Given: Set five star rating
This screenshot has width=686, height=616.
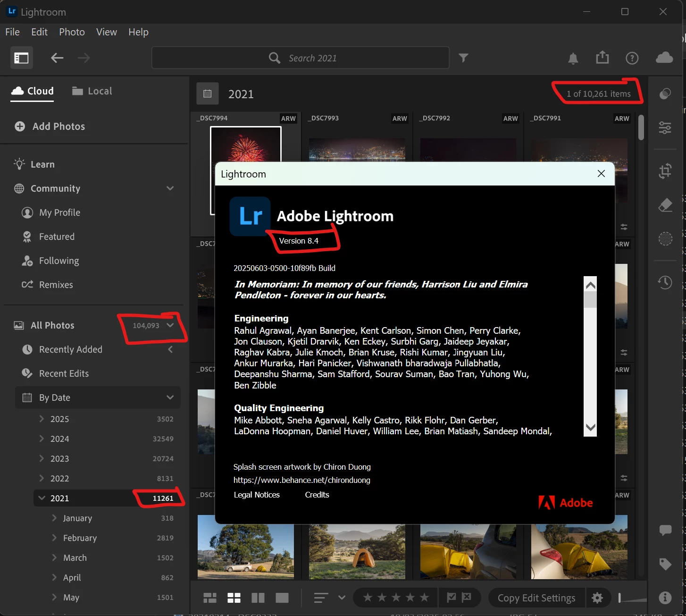Looking at the screenshot, I should (x=425, y=598).
